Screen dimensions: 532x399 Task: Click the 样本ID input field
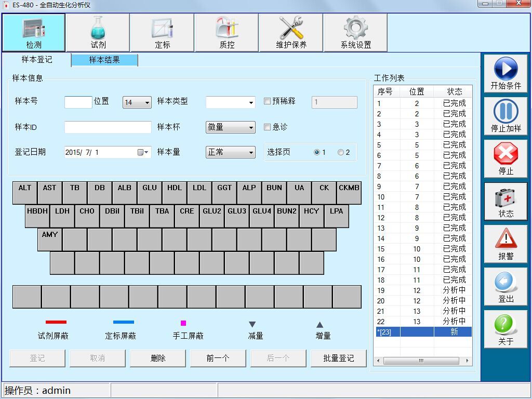[108, 127]
